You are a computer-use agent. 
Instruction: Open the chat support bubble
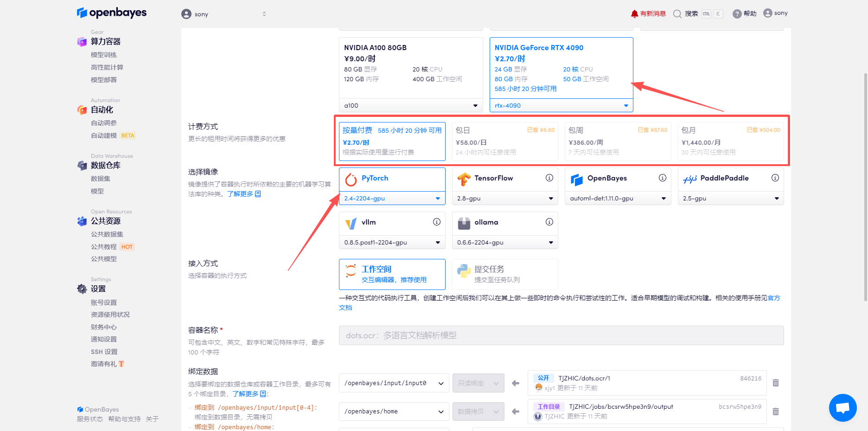click(842, 408)
